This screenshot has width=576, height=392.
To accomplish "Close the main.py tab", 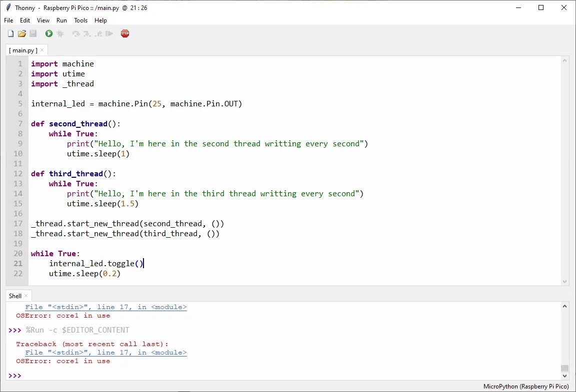I will [x=42, y=50].
